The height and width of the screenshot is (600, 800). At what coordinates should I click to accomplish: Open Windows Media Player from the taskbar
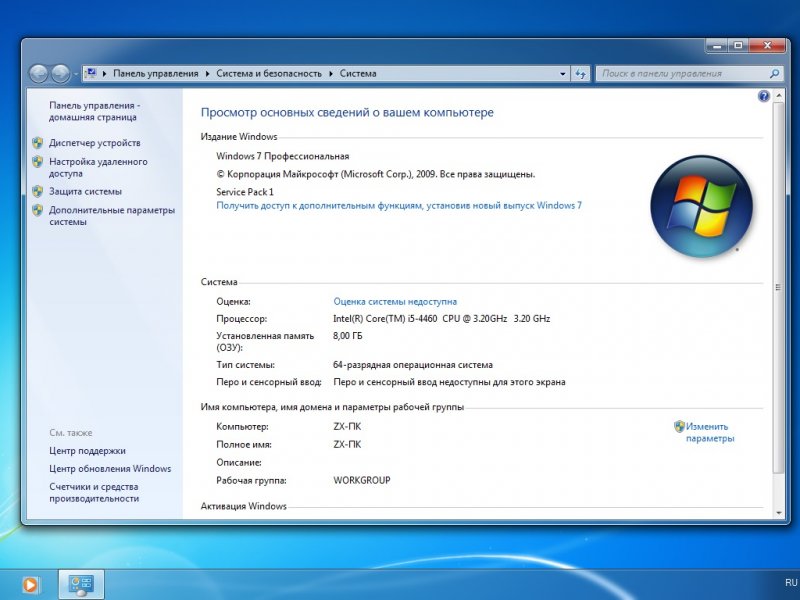(30, 585)
